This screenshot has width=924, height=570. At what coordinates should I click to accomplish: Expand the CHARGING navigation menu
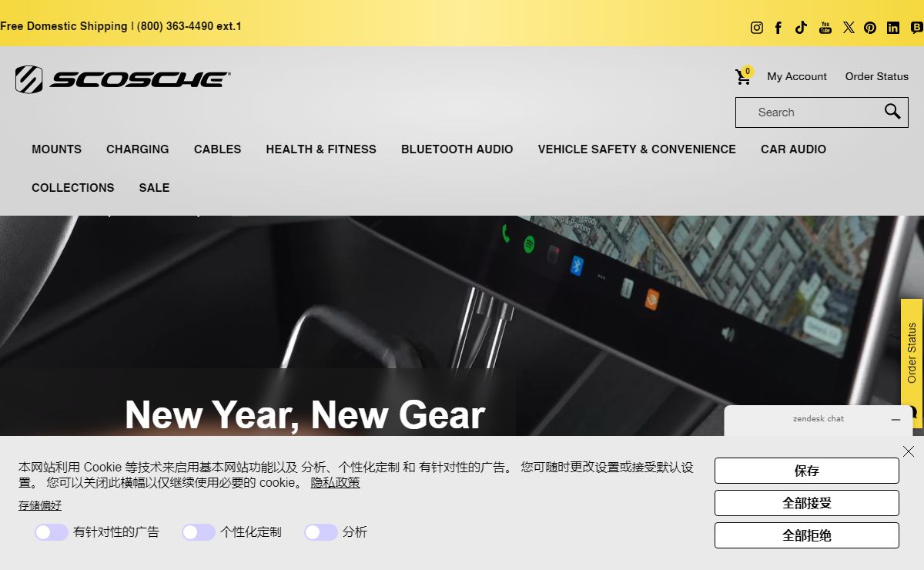(x=138, y=149)
